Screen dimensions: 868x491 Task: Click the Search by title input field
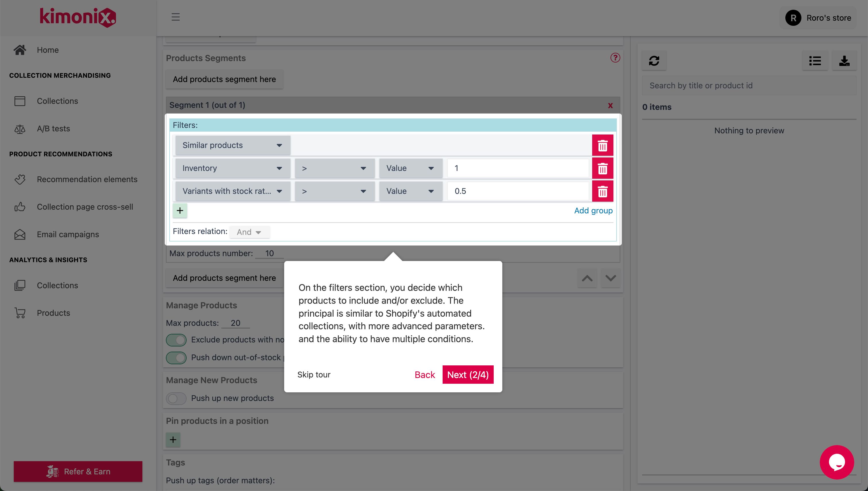749,86
